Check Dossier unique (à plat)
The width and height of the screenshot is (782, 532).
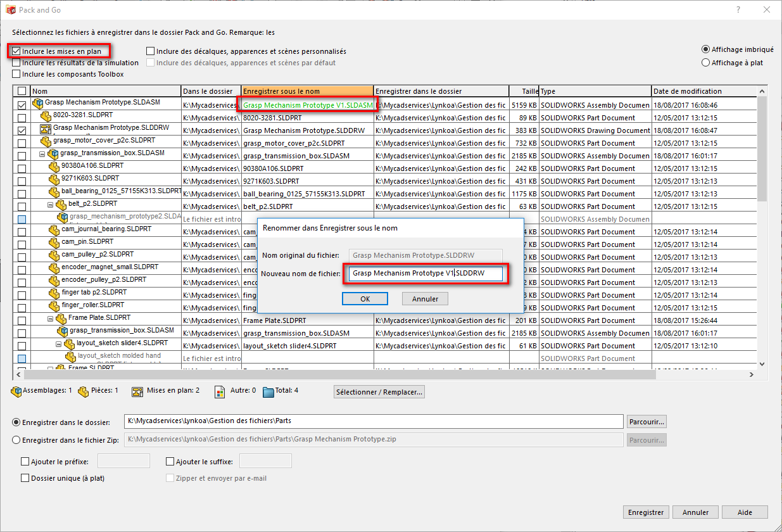25,478
